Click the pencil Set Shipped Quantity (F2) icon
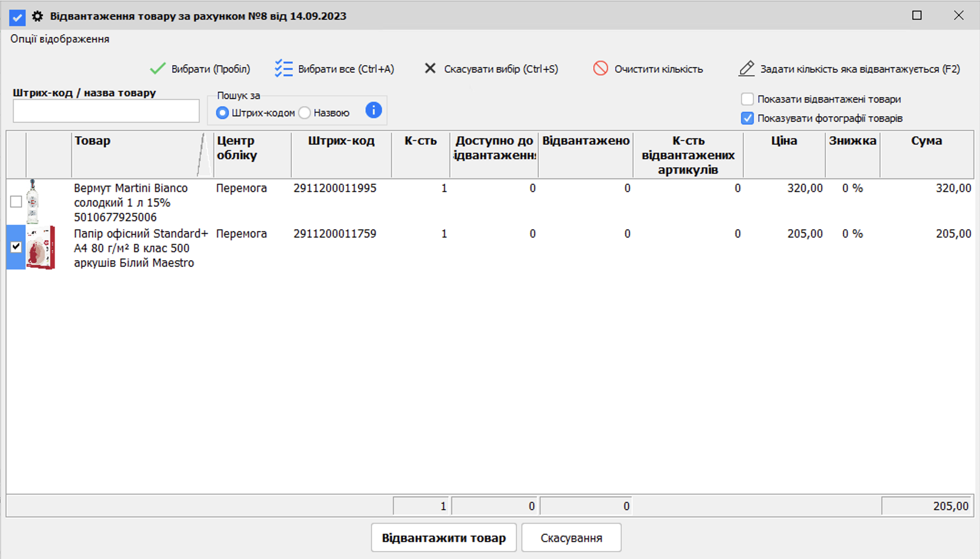 click(x=746, y=69)
